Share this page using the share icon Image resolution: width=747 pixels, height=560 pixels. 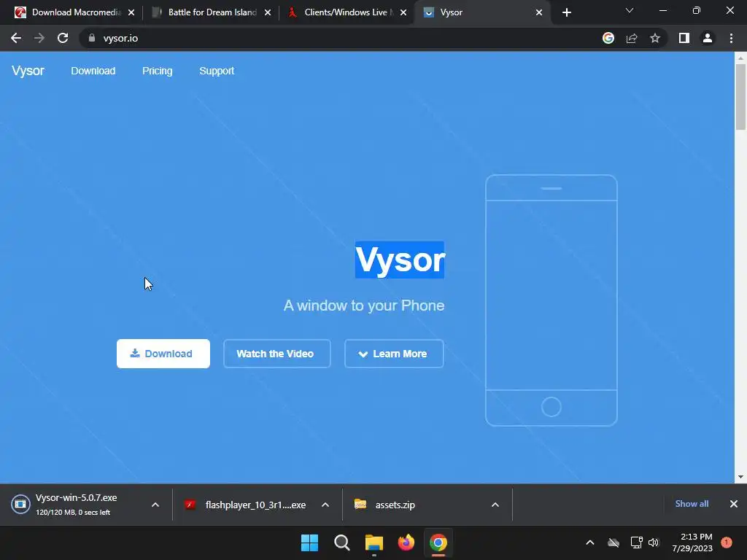(632, 38)
